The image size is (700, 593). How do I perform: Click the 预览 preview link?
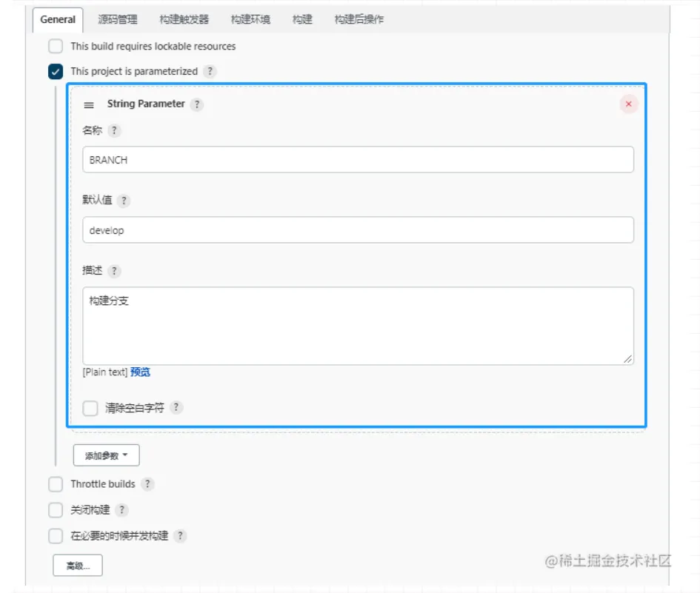coord(140,372)
